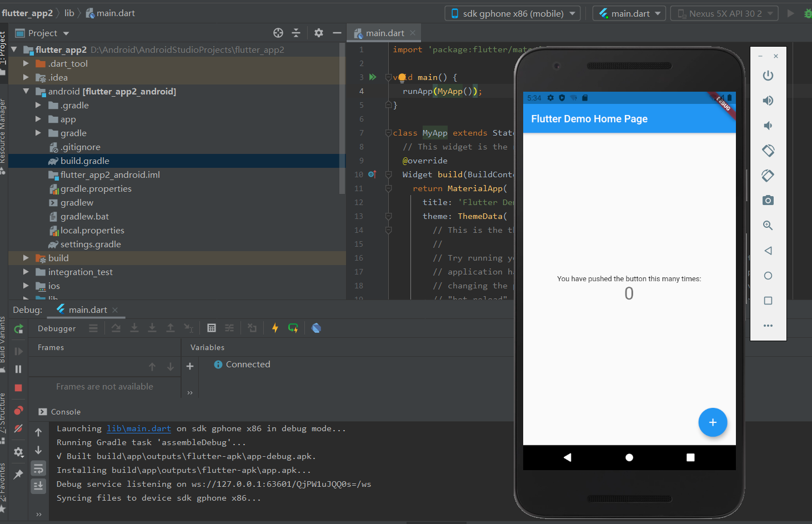Open Resource Manager side tab

point(3,136)
